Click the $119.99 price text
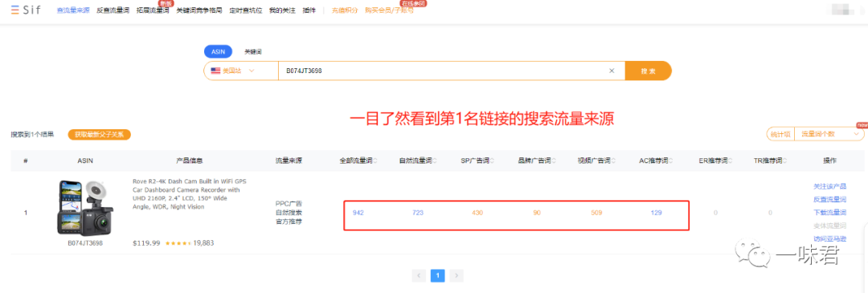Viewport: 868px width, 293px height. point(147,242)
